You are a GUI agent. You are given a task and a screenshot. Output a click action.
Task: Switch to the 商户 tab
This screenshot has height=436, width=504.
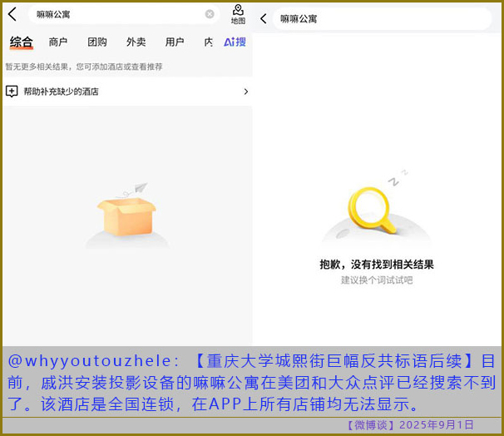[58, 42]
